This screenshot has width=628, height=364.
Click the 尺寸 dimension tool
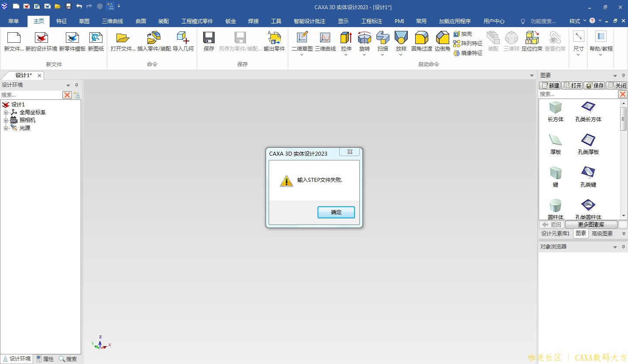click(x=579, y=42)
